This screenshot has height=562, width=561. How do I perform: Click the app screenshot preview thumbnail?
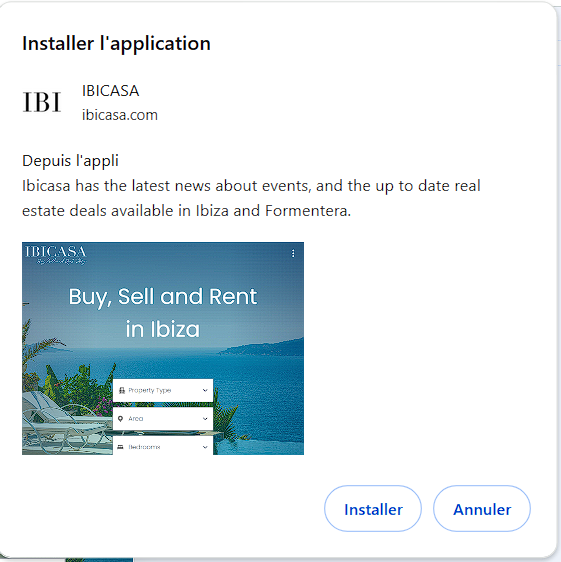click(163, 348)
